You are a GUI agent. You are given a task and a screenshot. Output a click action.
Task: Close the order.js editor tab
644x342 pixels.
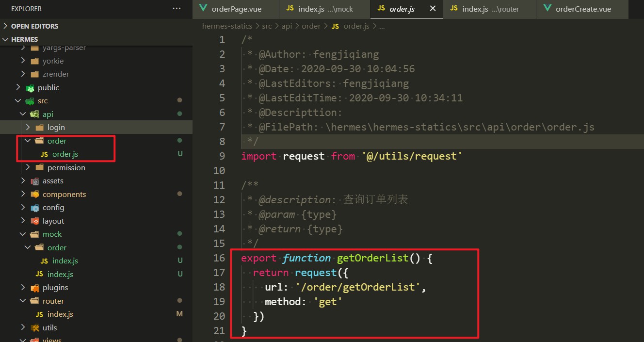[x=433, y=9]
